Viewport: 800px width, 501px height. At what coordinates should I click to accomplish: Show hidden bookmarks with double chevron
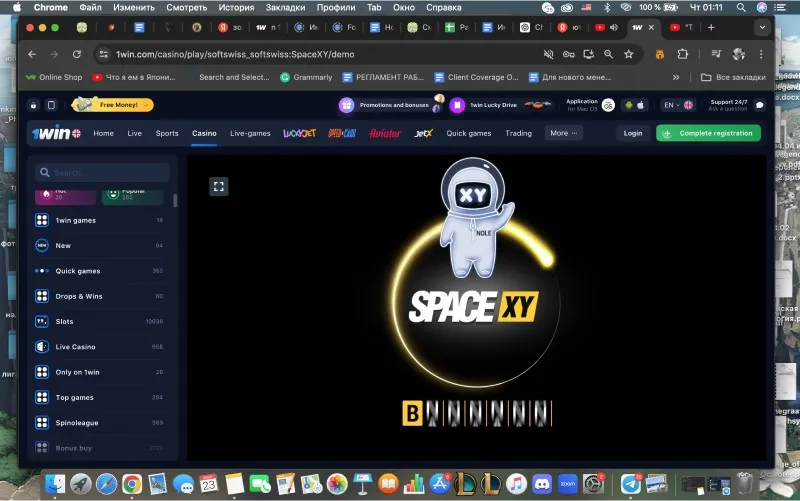676,78
